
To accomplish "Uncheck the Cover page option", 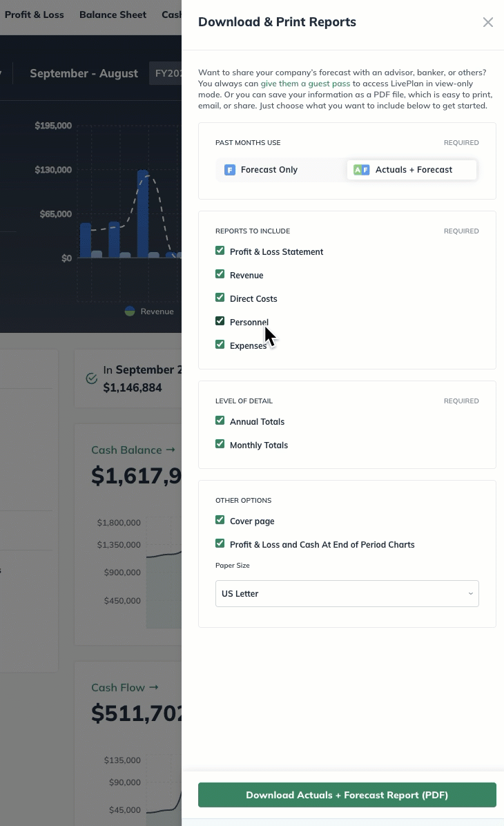I will (x=220, y=521).
